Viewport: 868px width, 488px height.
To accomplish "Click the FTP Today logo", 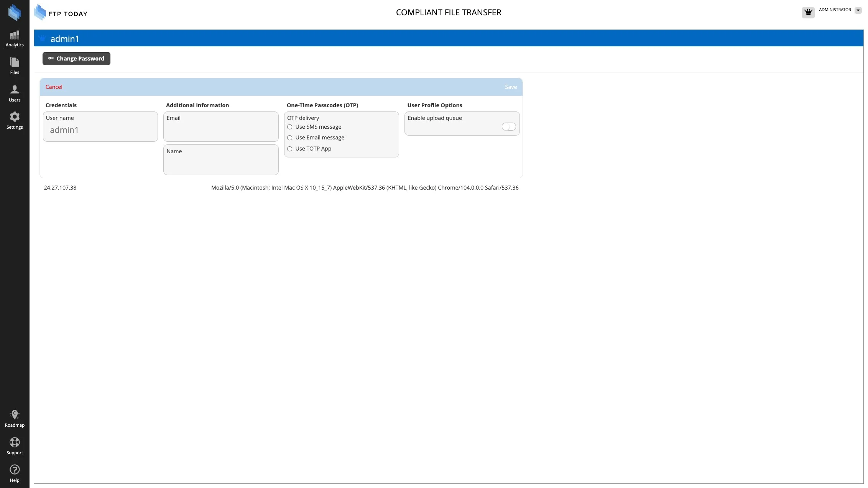I will [x=61, y=13].
